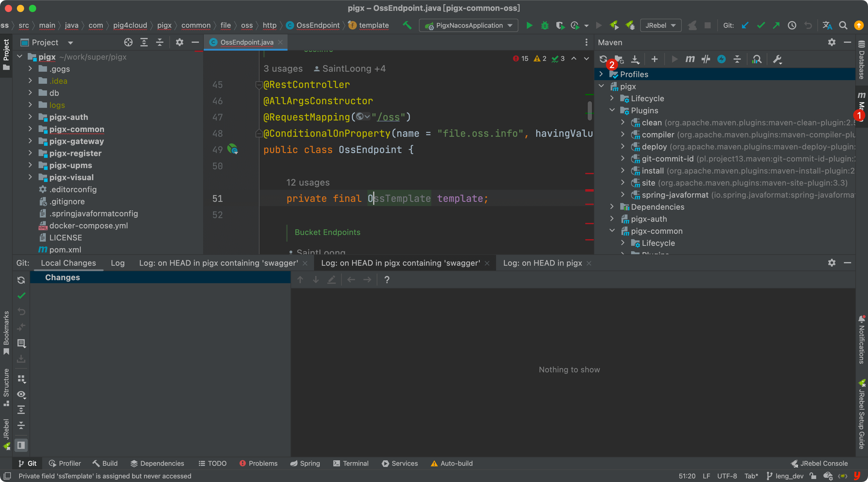This screenshot has height=482, width=868.
Task: Switch to the Local Changes tab
Action: tap(68, 263)
